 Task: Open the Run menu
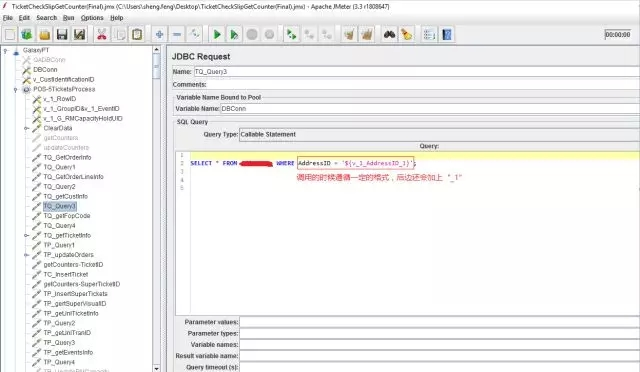pos(69,18)
